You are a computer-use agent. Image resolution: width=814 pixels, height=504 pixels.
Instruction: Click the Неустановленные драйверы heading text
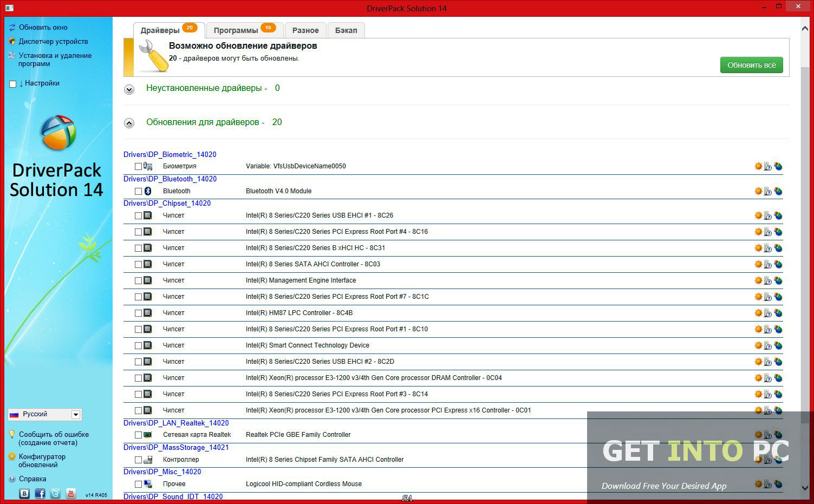click(206, 88)
